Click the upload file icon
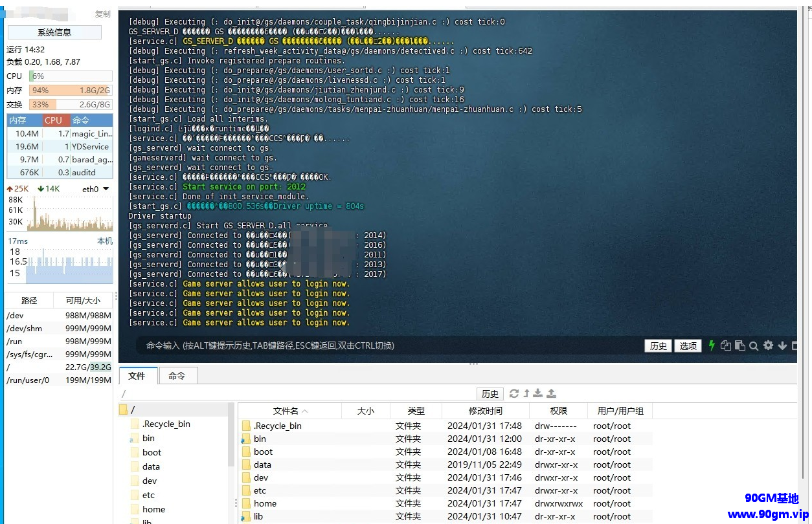812x524 pixels. click(x=551, y=393)
